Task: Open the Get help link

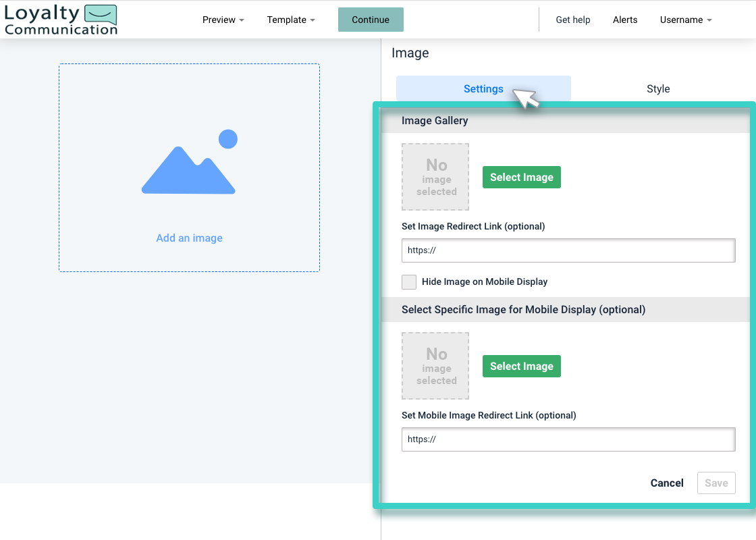Action: (x=572, y=20)
